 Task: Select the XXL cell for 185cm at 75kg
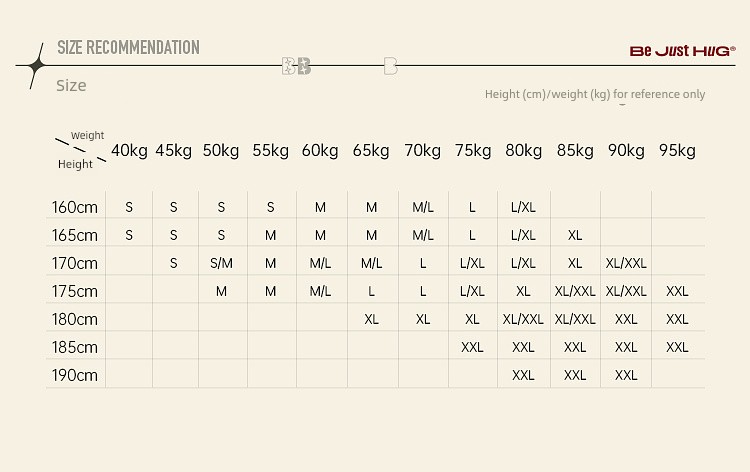pos(472,348)
